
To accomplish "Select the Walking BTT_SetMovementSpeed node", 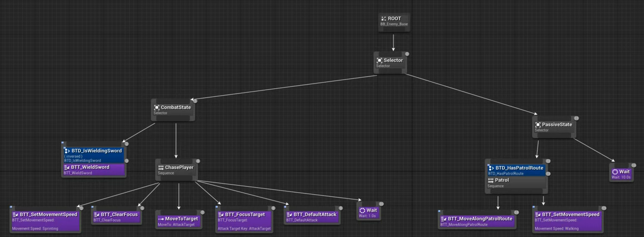I will coord(567,221).
